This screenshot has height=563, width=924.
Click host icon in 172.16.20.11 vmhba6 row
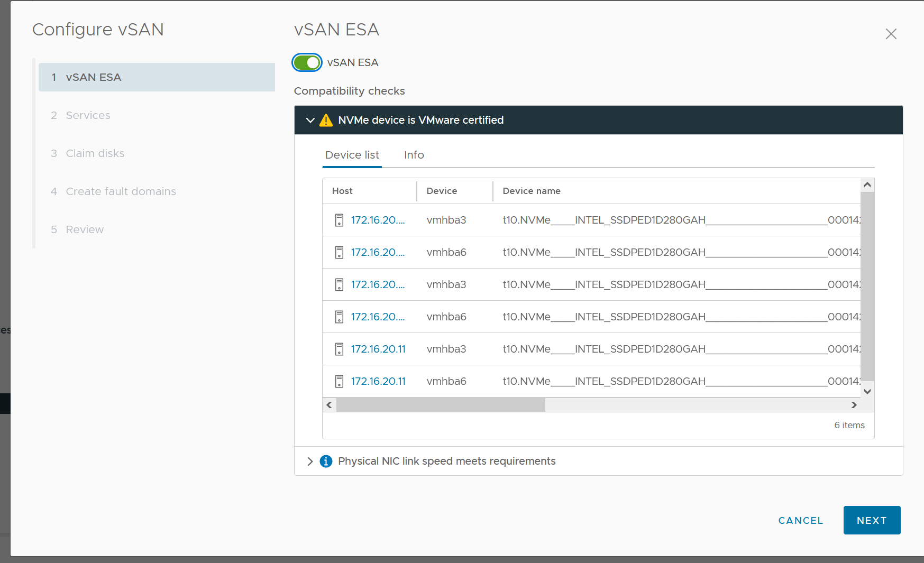click(x=340, y=381)
